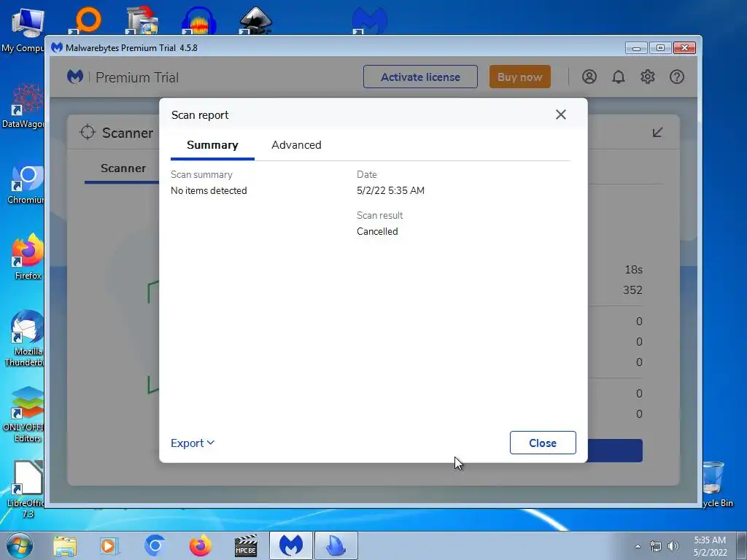
Task: Click the Activate license button
Action: click(x=420, y=77)
